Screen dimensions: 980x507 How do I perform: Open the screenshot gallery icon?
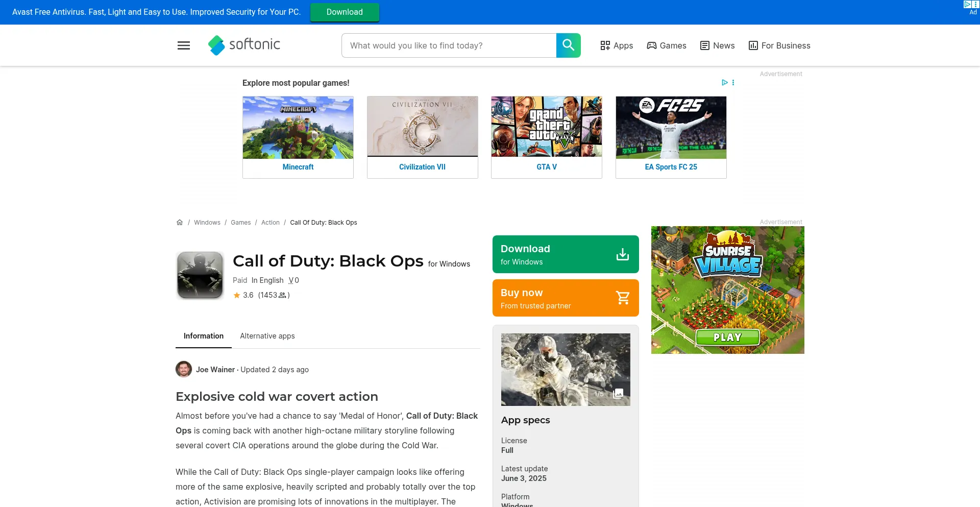pyautogui.click(x=618, y=394)
